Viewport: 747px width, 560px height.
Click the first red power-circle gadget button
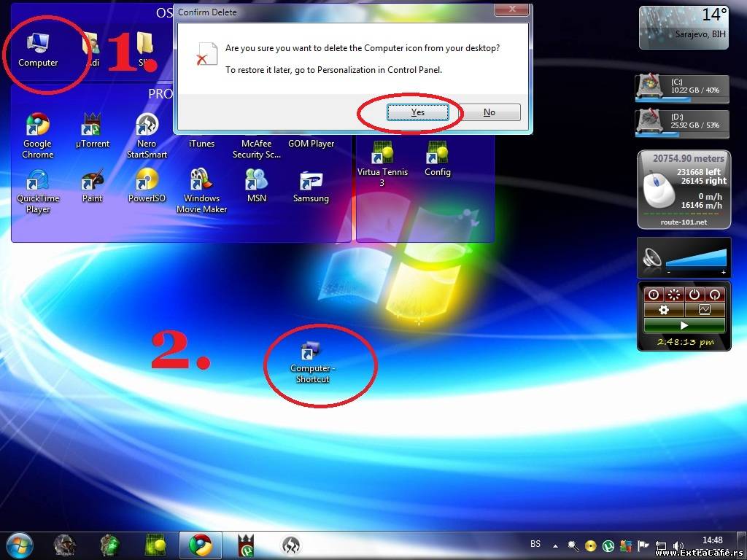[x=654, y=295]
